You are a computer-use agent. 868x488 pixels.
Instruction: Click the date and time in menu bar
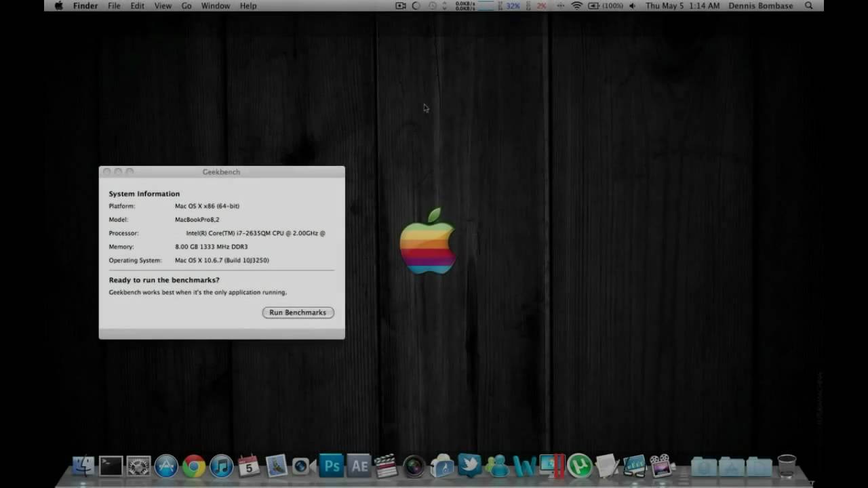click(x=683, y=5)
